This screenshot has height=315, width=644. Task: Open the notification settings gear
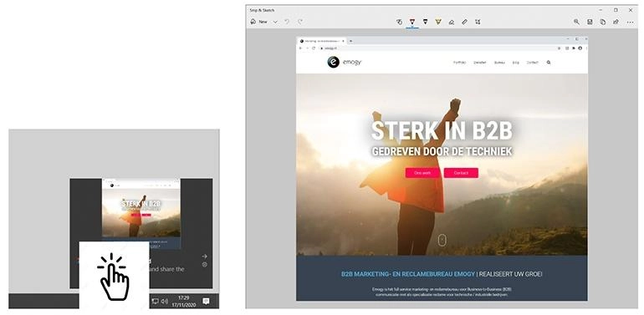(204, 265)
